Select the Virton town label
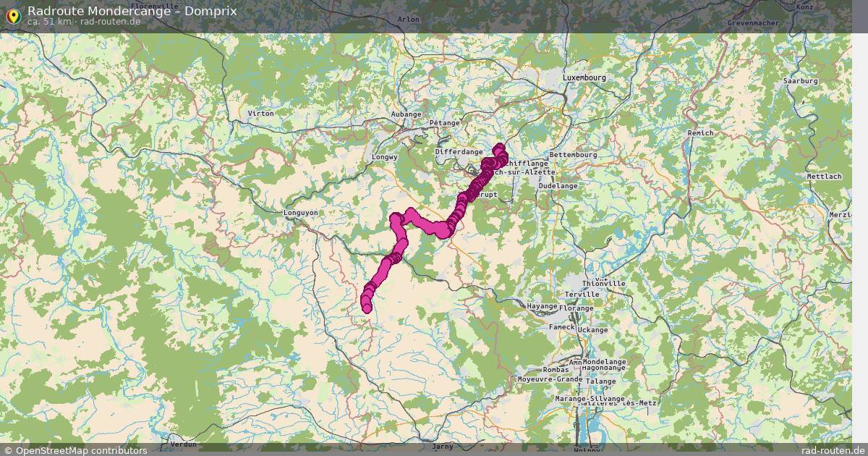This screenshot has width=868, height=456. pyautogui.click(x=261, y=114)
